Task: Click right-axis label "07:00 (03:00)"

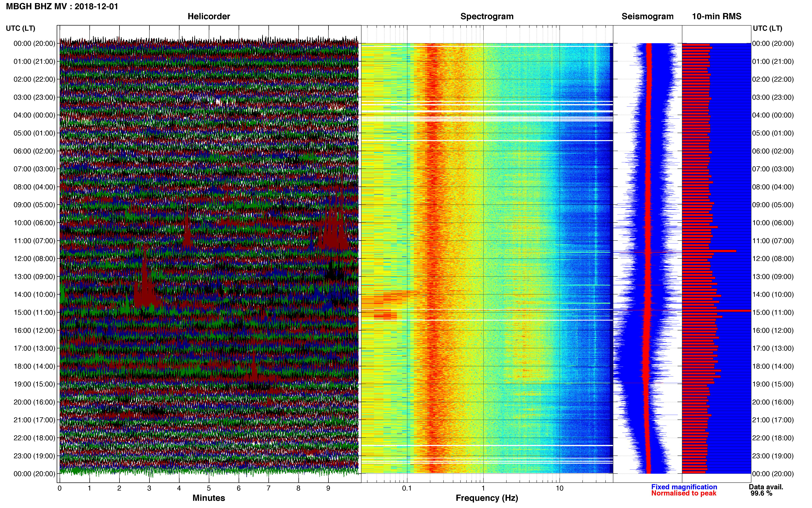Action: tap(773, 169)
